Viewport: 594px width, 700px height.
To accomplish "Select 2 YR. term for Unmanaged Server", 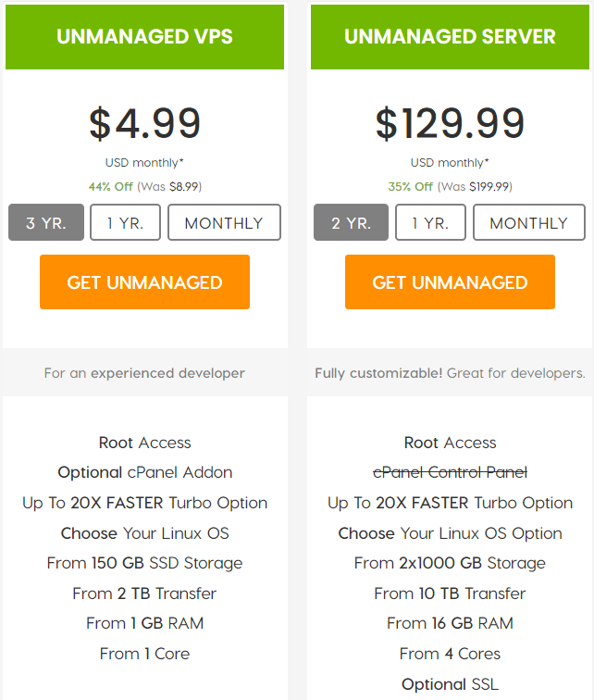I will point(351,222).
